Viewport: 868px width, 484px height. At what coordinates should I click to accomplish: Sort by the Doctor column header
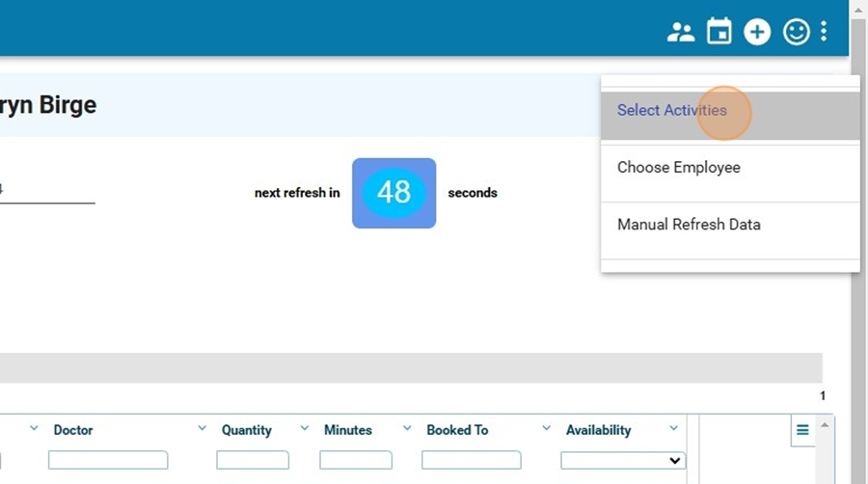point(73,430)
